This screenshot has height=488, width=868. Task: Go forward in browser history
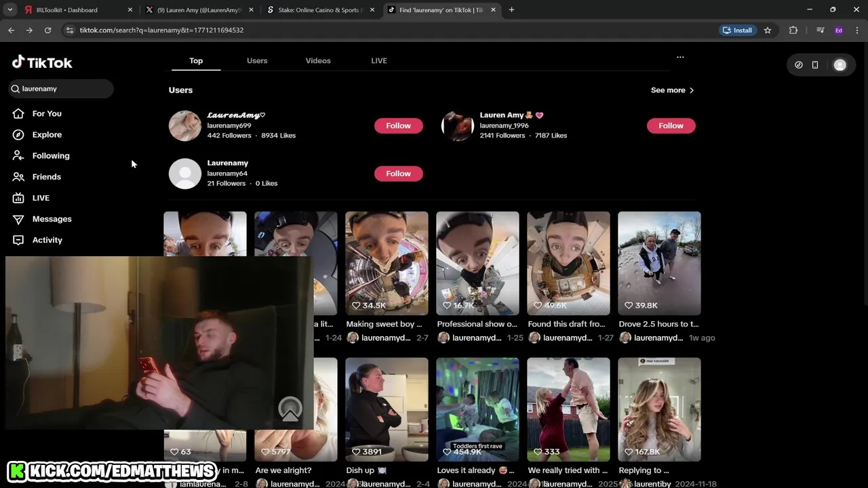point(29,30)
